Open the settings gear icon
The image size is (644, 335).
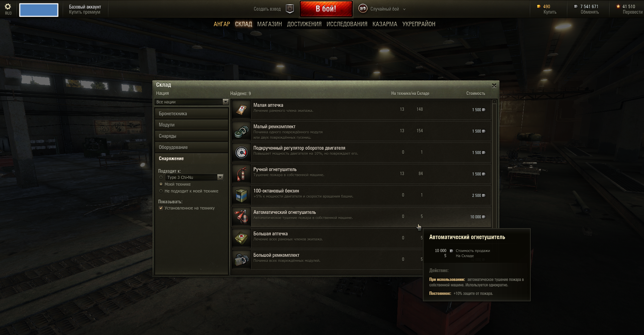tap(8, 7)
